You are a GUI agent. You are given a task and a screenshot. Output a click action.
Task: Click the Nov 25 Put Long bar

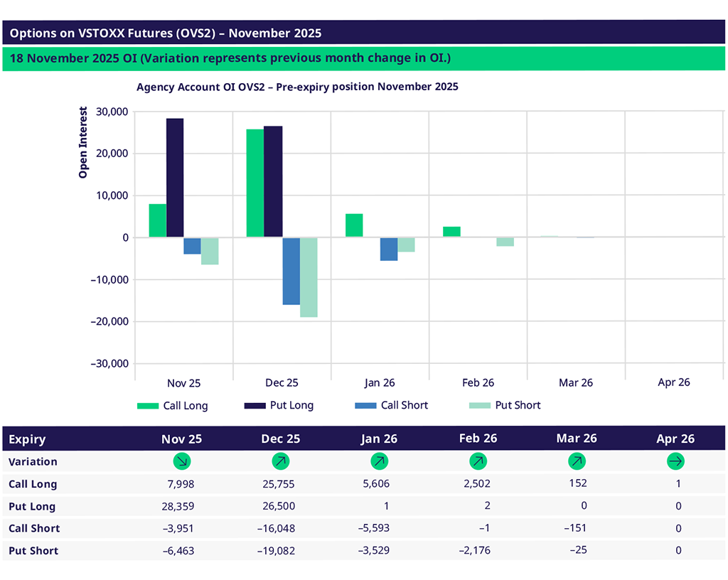coord(175,178)
